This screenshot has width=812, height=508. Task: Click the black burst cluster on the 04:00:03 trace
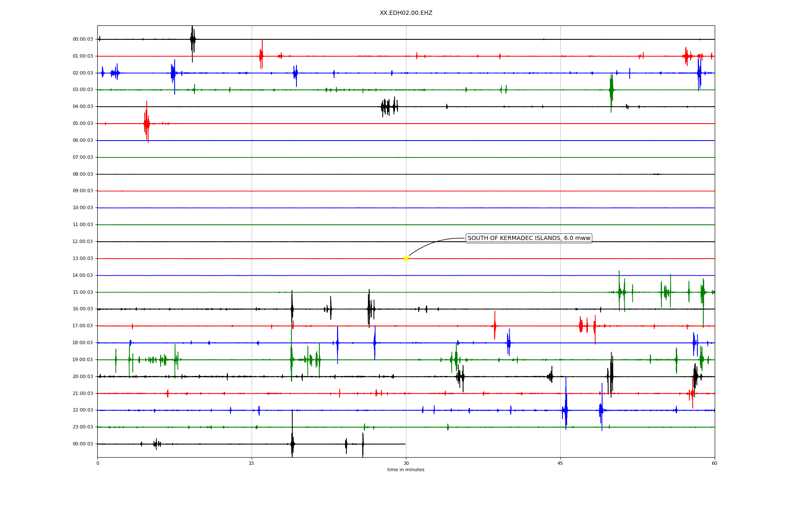tap(389, 107)
